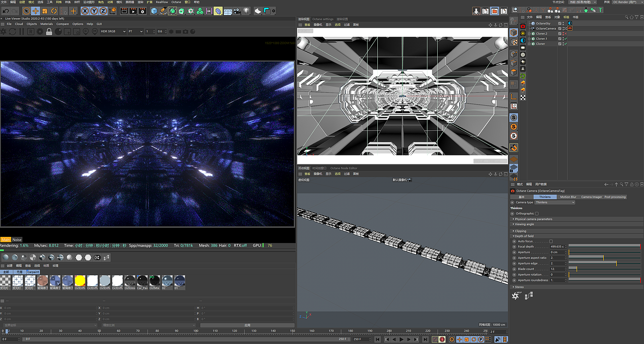Screen dimensions: 644x344
Task: Select the Carpaint material filter tab
Action: 33,272
